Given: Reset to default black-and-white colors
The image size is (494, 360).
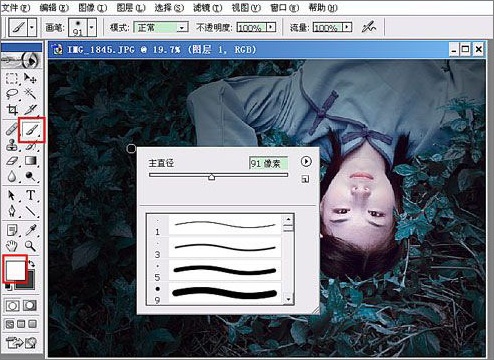Looking at the screenshot, I should point(7,287).
